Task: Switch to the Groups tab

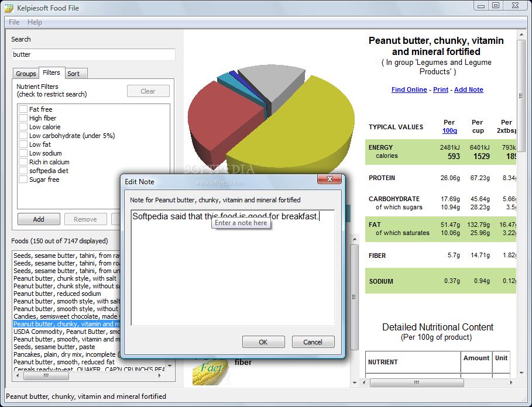Action: click(x=26, y=74)
